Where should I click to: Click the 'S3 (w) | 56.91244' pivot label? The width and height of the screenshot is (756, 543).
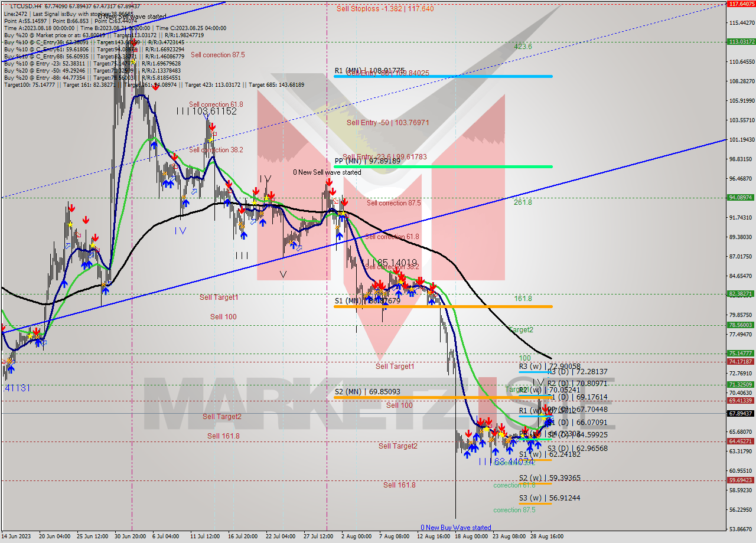549,498
